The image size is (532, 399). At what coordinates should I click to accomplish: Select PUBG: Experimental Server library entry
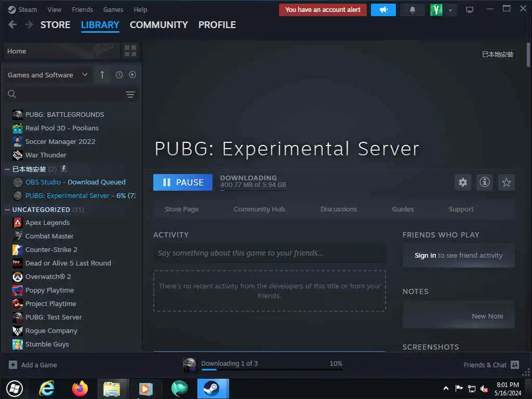point(75,196)
